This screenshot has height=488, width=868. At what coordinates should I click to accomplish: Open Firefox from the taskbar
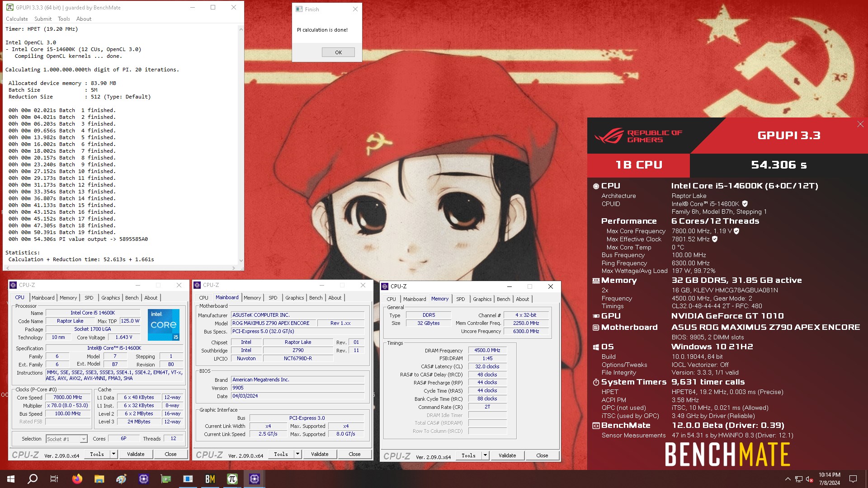77,479
